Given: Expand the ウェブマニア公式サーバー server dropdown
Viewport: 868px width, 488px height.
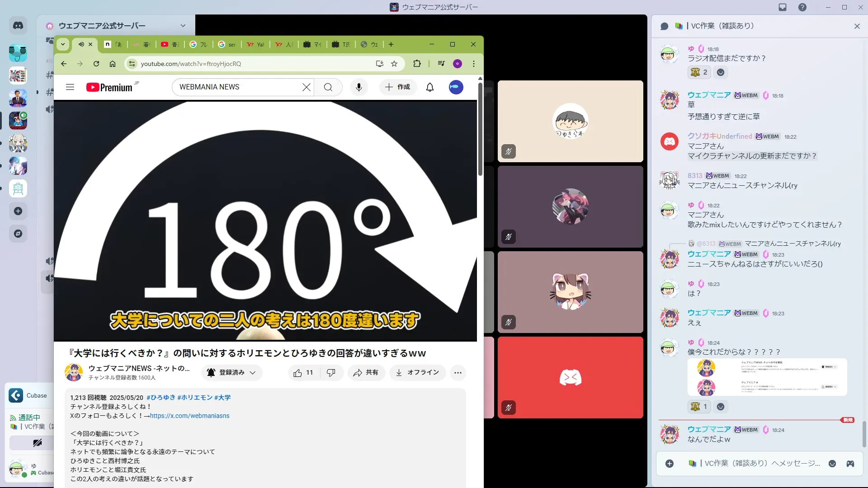Looking at the screenshot, I should [x=183, y=26].
